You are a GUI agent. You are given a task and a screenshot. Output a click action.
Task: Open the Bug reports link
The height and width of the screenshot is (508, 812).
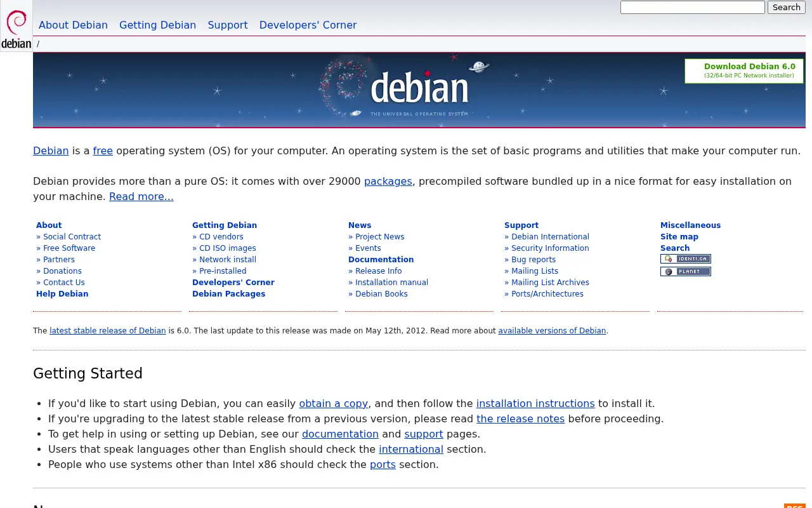click(534, 260)
